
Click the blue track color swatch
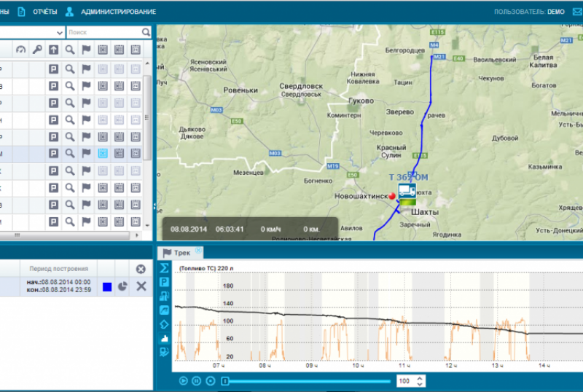coord(106,286)
